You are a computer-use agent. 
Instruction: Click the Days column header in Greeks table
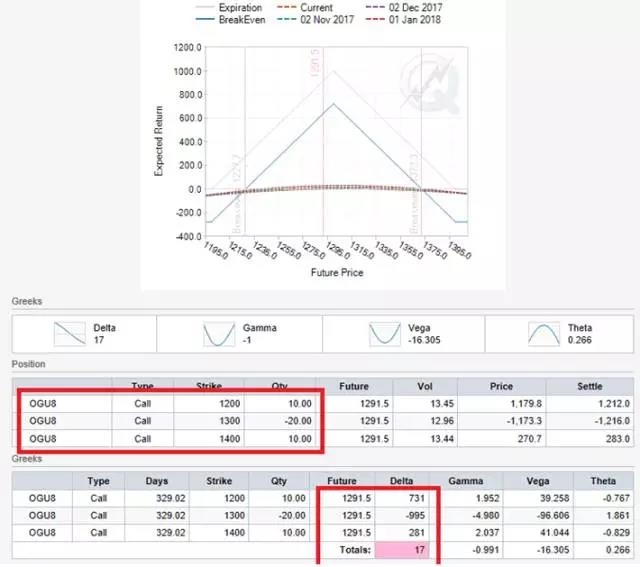(157, 481)
